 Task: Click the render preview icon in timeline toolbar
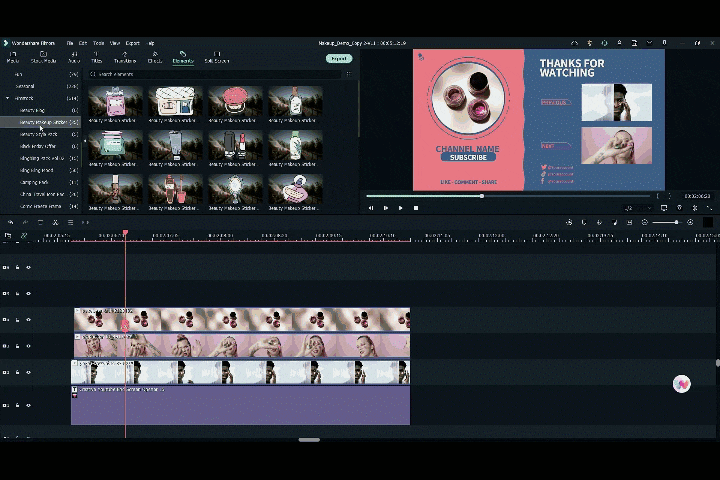(569, 222)
